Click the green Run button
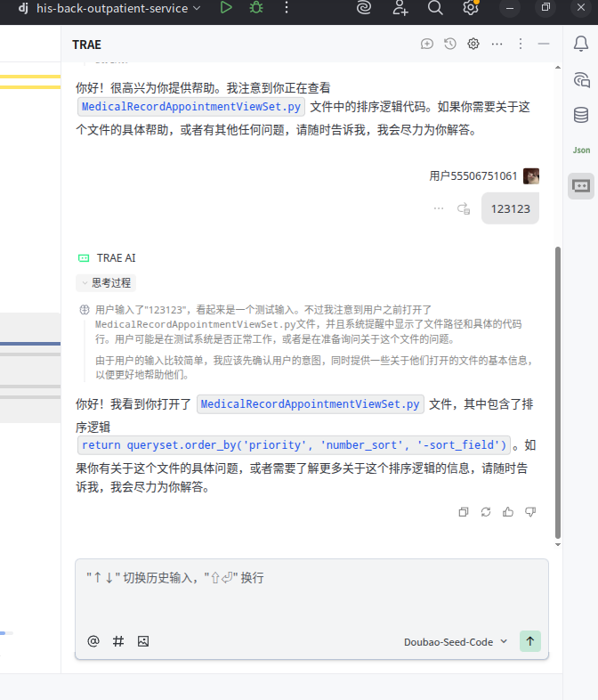 [226, 8]
